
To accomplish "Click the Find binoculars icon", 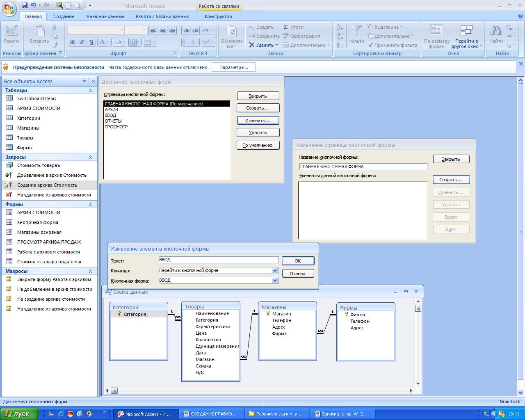I will pyautogui.click(x=495, y=31).
